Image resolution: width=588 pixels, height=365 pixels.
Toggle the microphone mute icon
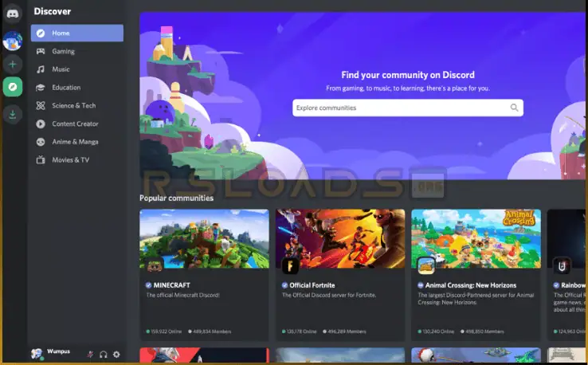(x=90, y=354)
